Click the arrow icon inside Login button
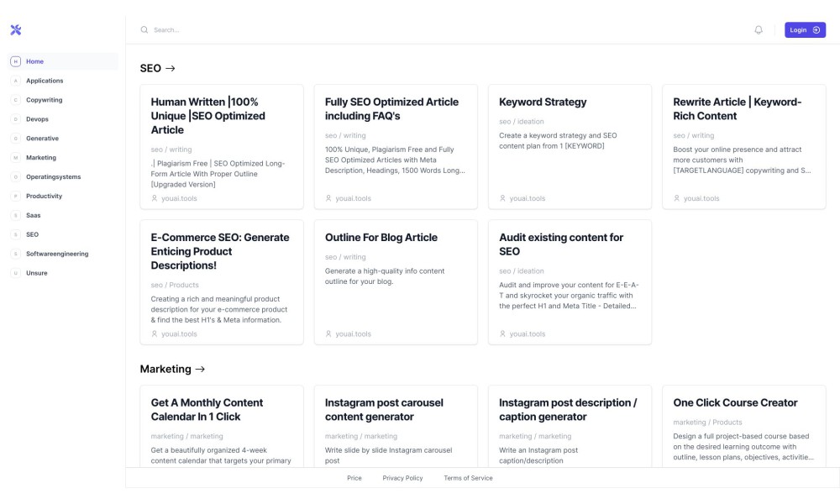Viewport: 840px width, 504px height. (816, 30)
